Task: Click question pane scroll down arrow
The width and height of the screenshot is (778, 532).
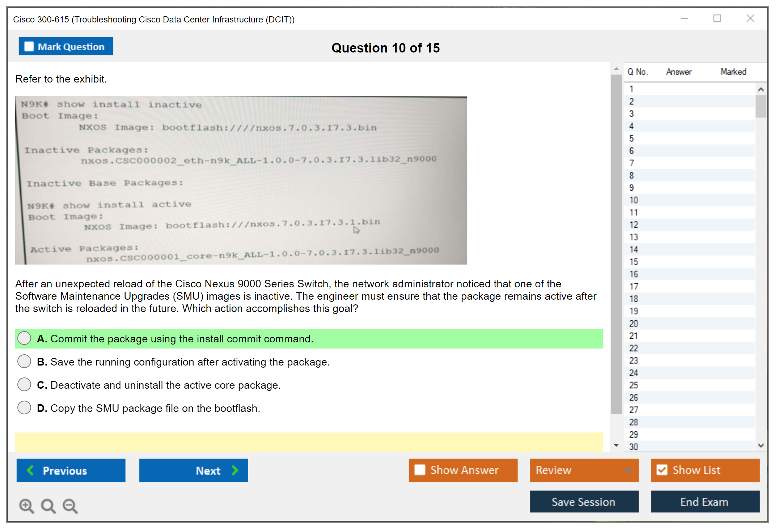Action: [616, 445]
